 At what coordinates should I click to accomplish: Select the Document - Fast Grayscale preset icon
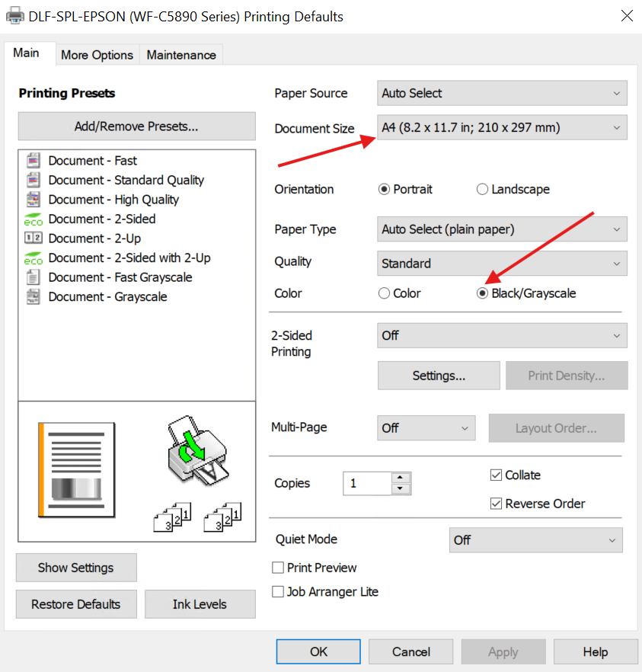pos(33,277)
